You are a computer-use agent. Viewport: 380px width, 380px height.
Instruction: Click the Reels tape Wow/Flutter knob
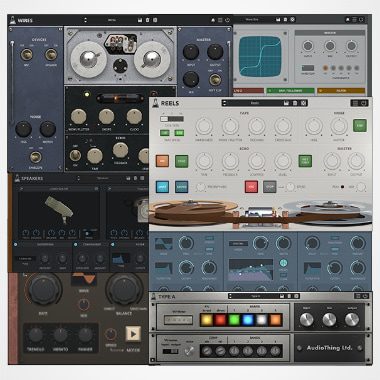(x=230, y=126)
